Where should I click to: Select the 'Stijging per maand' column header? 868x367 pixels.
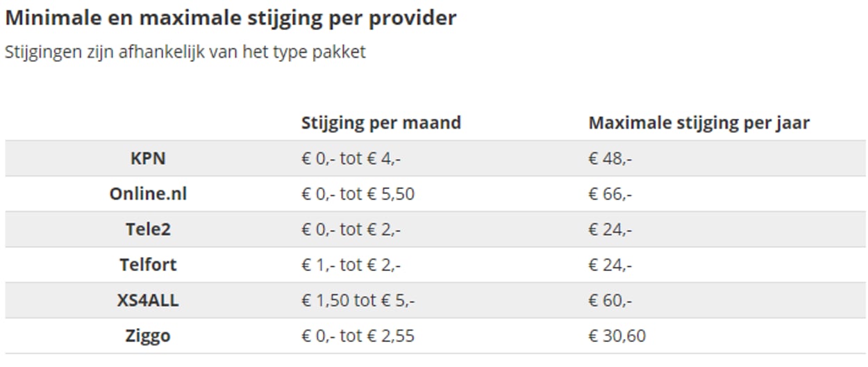click(381, 123)
